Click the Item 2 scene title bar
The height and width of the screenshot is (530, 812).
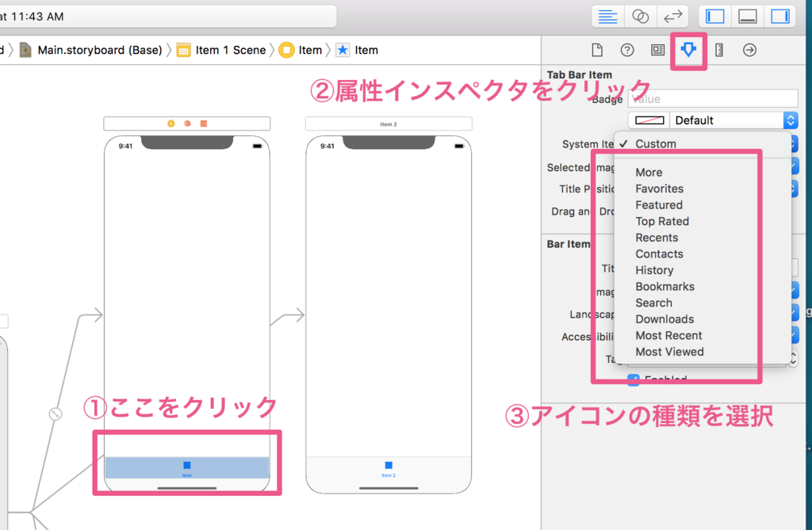[389, 124]
